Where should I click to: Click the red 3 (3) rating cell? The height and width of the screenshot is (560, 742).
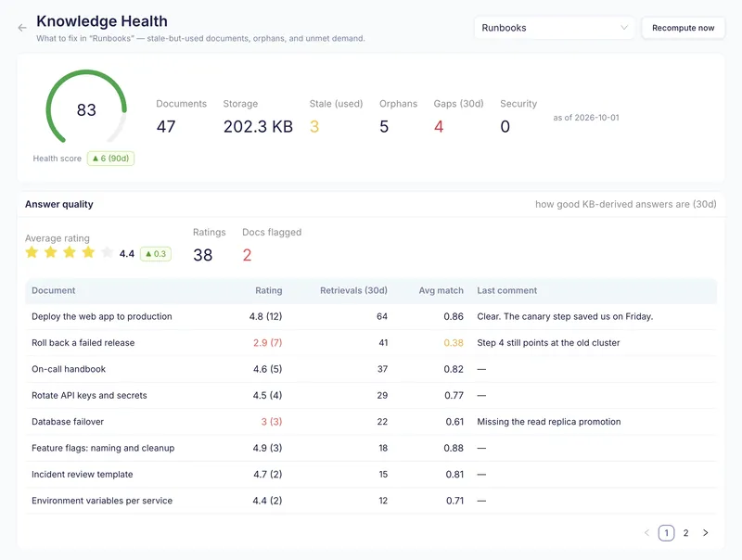272,422
